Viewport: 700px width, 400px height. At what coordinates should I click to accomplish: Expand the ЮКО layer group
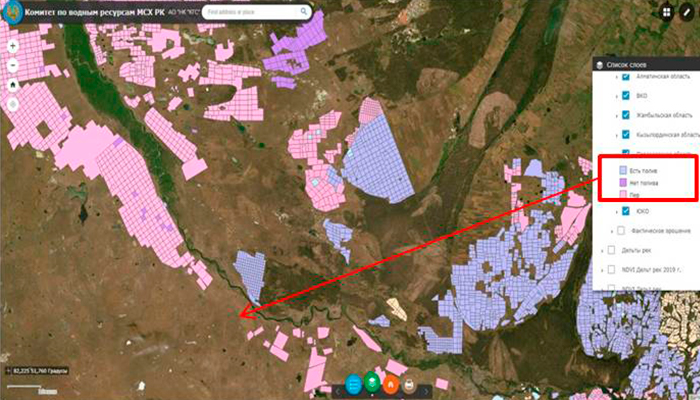coord(617,212)
